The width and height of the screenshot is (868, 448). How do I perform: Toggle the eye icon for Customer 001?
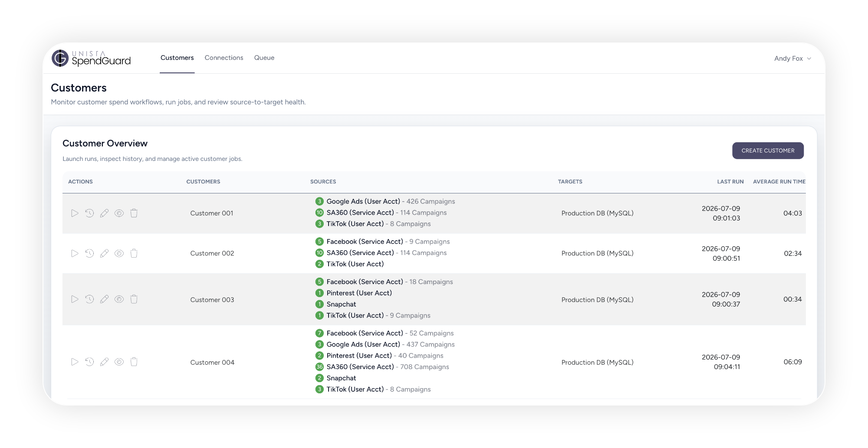(119, 213)
